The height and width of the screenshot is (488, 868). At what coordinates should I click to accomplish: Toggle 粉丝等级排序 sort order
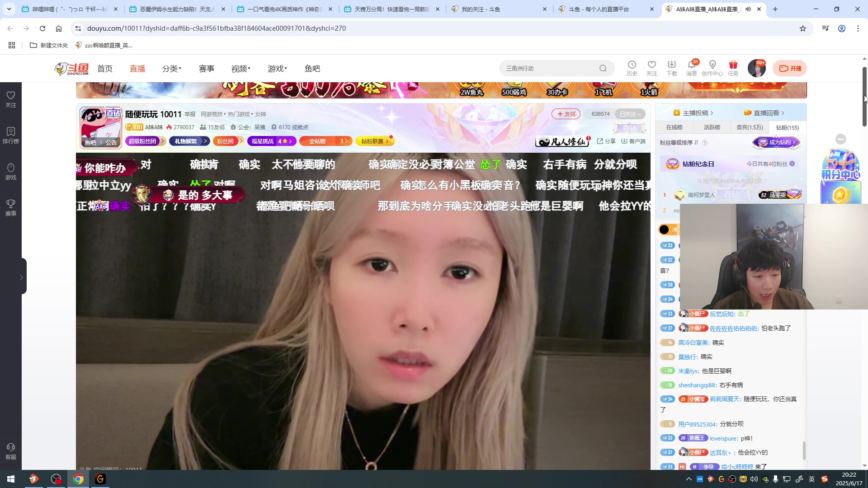[x=679, y=143]
